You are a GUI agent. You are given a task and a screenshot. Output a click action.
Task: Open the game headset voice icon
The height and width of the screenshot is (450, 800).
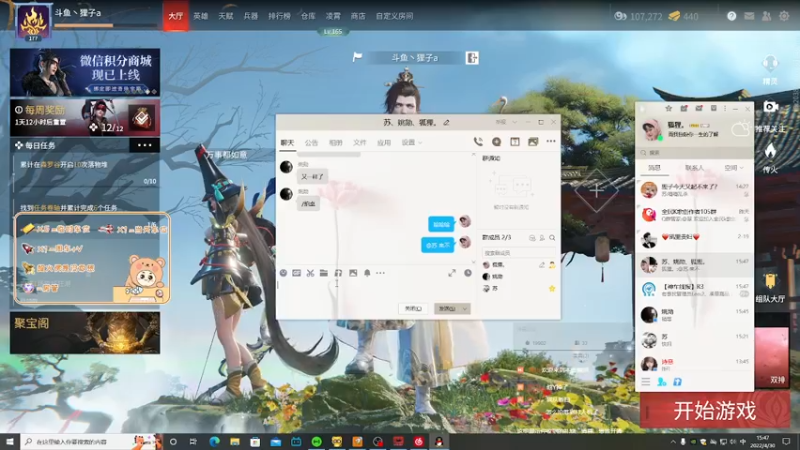[x=770, y=65]
